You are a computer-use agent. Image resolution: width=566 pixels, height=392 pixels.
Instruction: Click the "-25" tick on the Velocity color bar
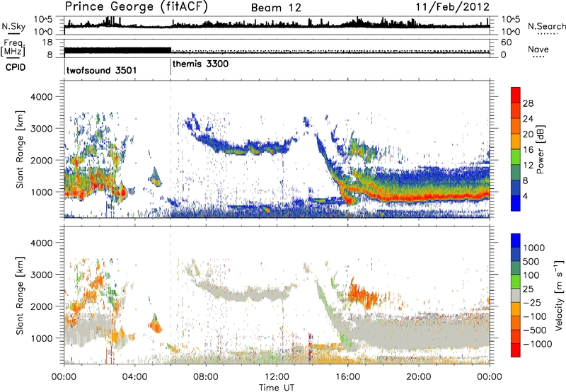(x=532, y=303)
